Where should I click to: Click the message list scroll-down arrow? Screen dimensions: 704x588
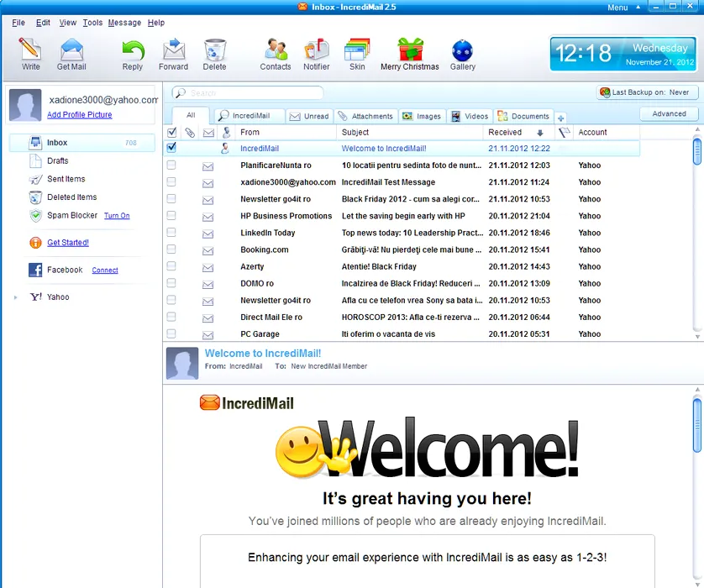(x=697, y=336)
